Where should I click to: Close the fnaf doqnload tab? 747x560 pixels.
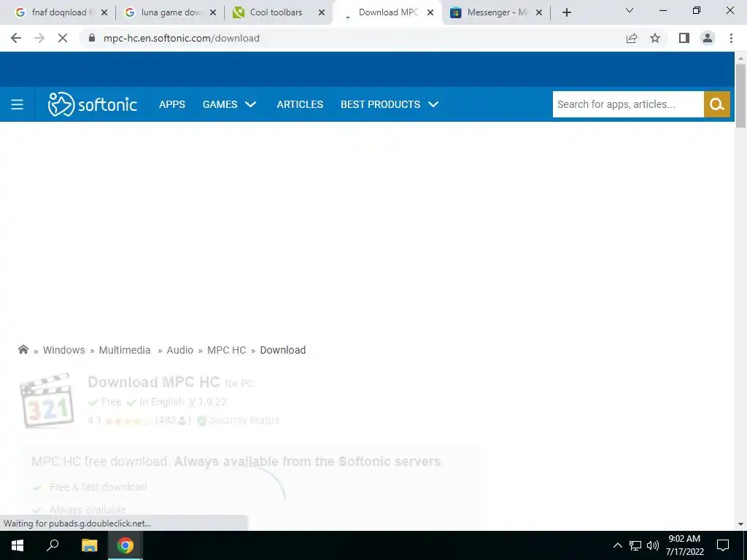tap(104, 13)
